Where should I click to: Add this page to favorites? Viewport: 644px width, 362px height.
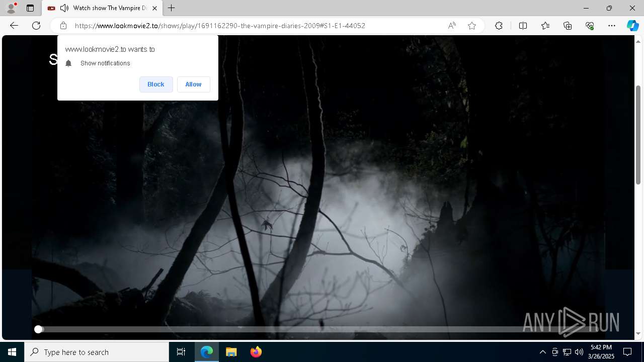(472, 26)
